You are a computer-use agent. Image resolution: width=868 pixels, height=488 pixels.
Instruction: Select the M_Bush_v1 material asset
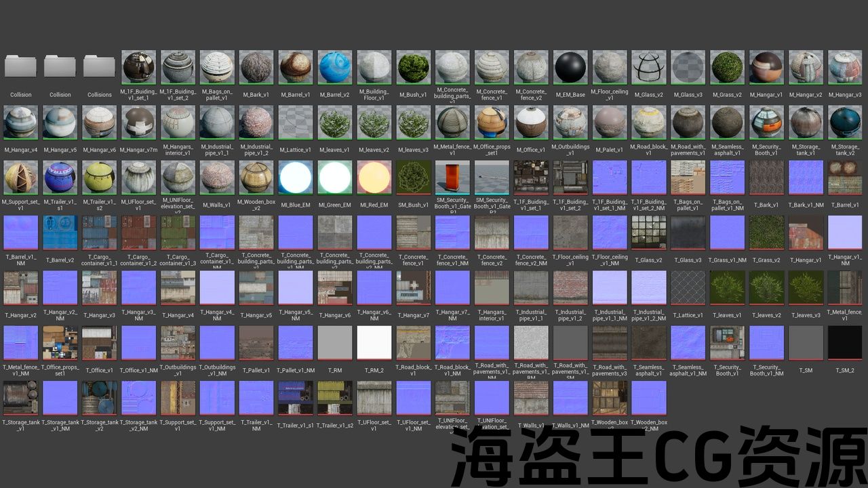[414, 67]
